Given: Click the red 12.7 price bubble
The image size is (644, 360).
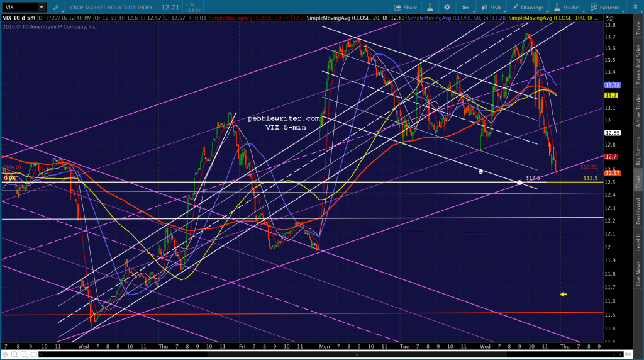Looking at the screenshot, I should 611,157.
